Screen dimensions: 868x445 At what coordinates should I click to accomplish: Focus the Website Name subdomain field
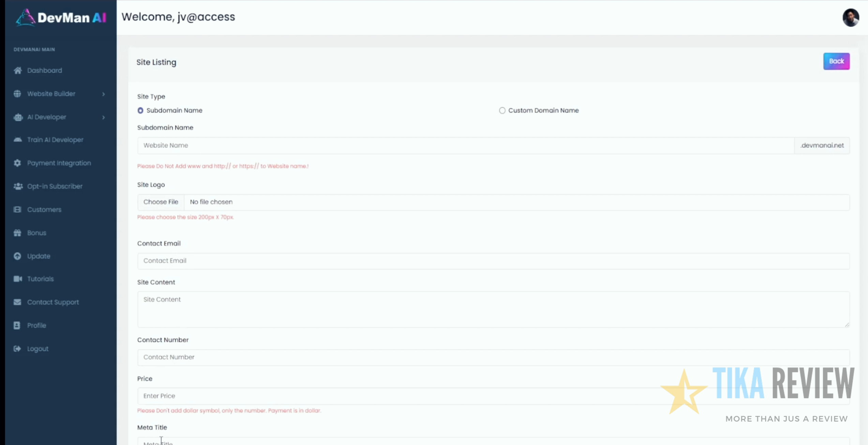(466, 145)
